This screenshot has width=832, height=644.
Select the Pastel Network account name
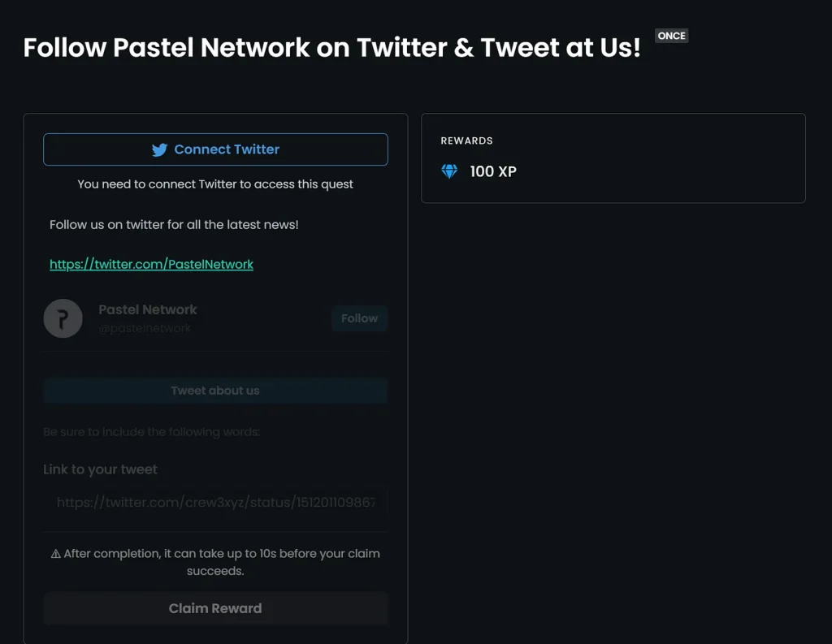(x=148, y=309)
